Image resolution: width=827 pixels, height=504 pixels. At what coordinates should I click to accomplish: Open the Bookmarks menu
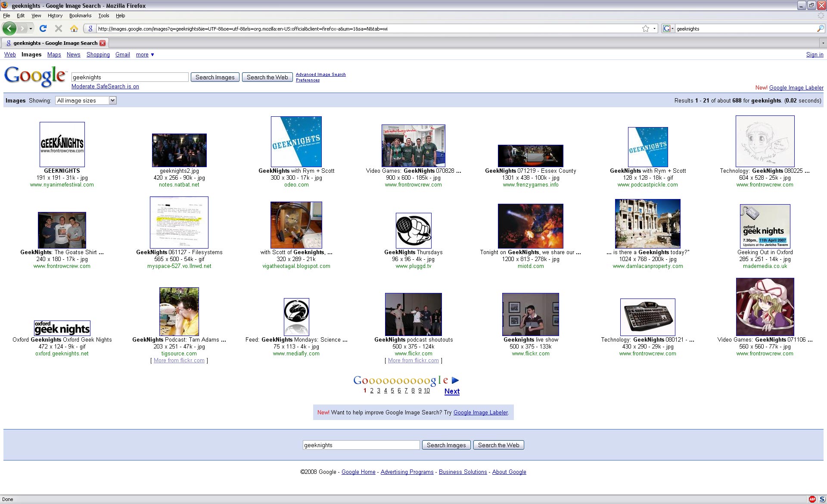[80, 16]
